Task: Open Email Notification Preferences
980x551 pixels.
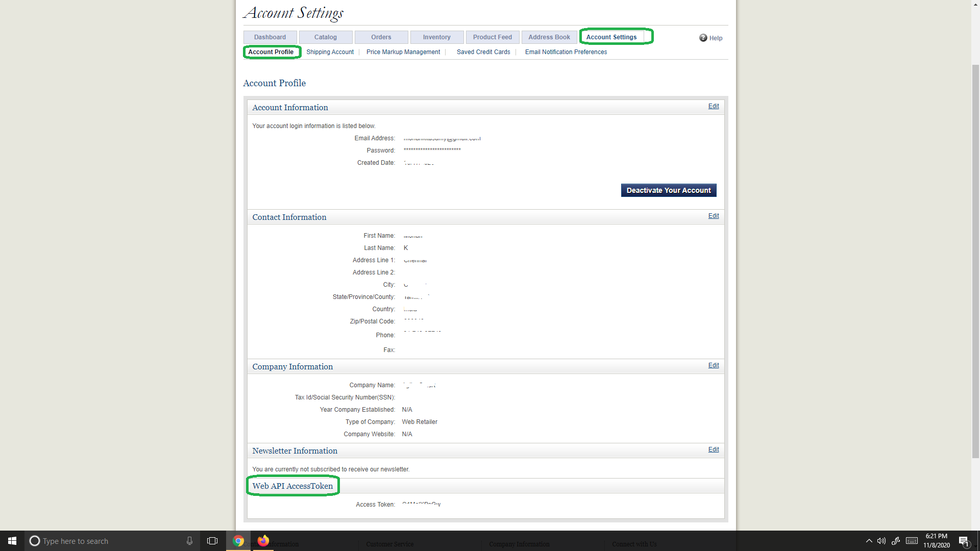Action: coord(566,52)
